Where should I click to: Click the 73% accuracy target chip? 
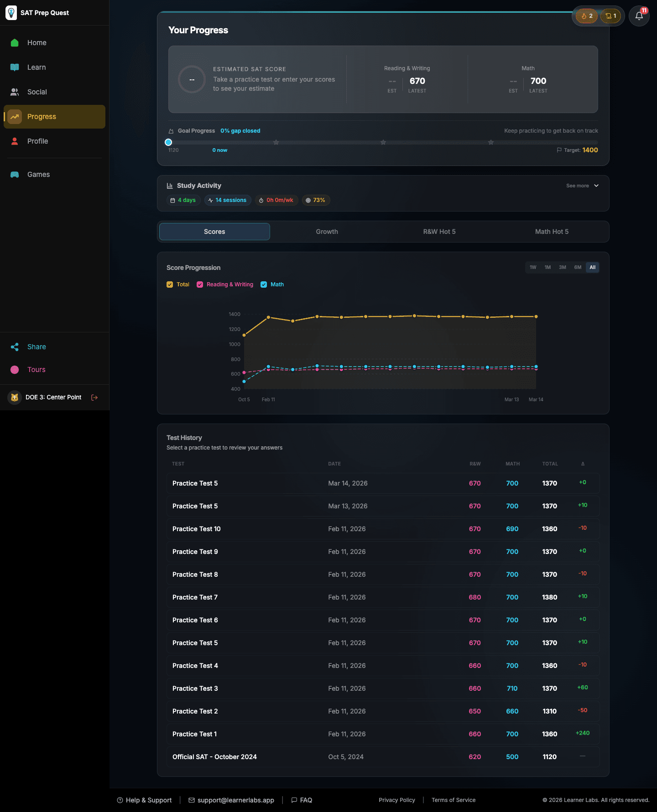click(316, 200)
